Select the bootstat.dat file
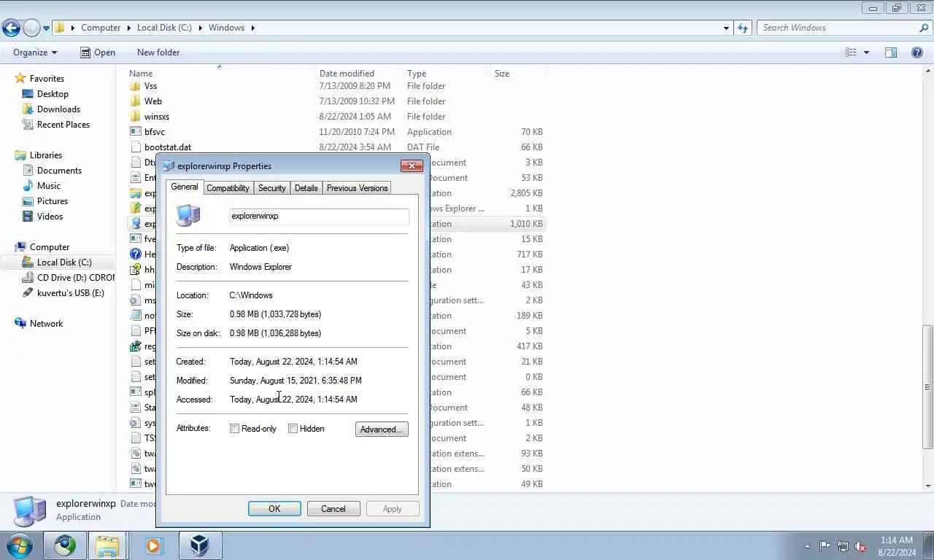The width and height of the screenshot is (934, 560). pos(168,147)
